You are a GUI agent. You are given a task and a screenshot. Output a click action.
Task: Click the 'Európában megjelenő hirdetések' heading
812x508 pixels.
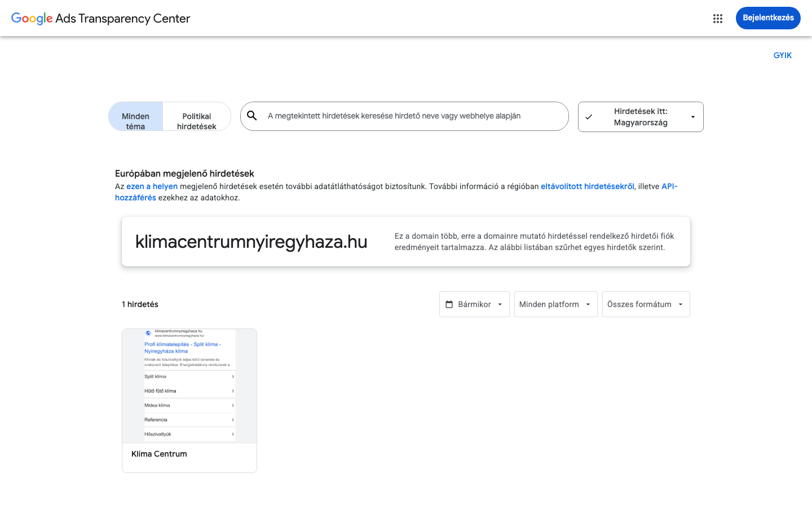click(x=184, y=173)
